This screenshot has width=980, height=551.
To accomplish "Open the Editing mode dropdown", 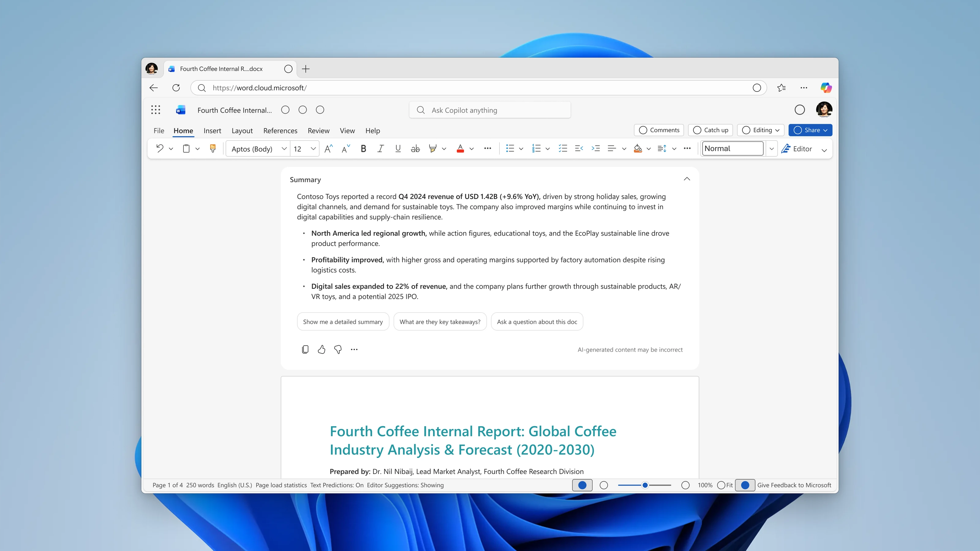I will [761, 130].
